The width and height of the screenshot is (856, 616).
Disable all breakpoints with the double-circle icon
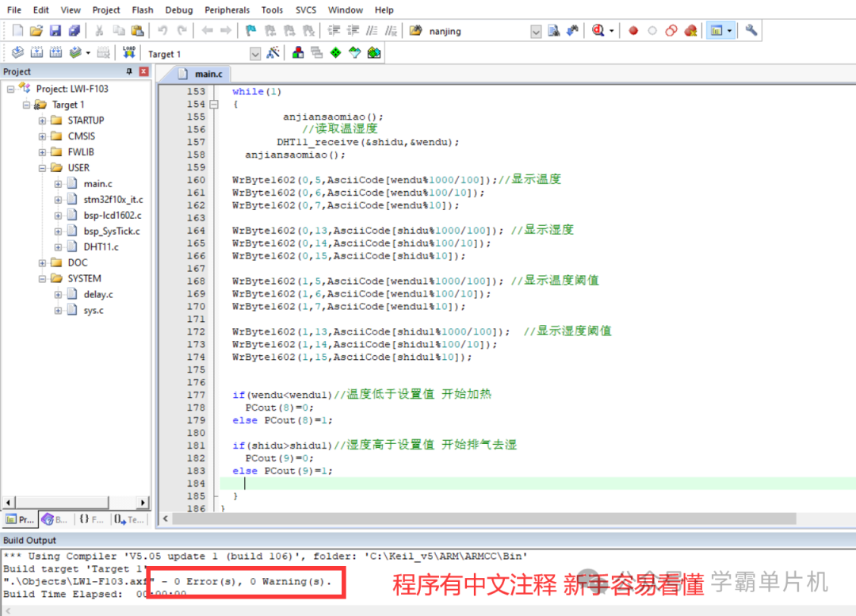(x=671, y=31)
